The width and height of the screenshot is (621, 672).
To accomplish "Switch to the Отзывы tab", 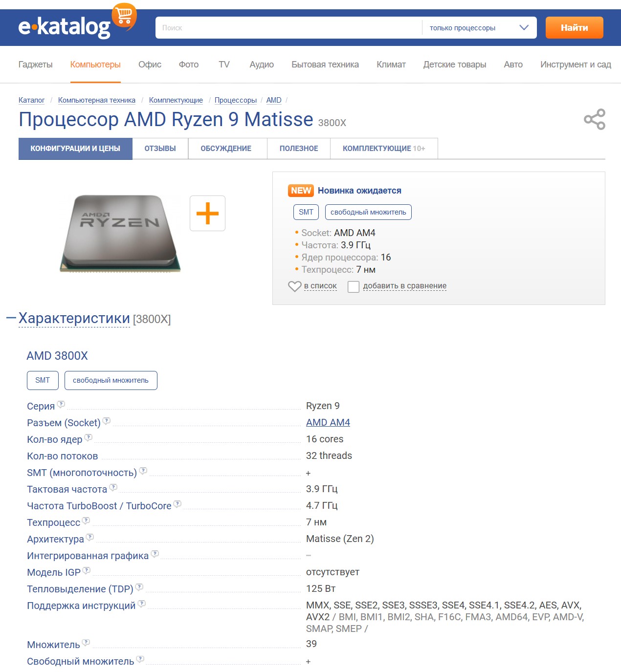I will point(160,149).
